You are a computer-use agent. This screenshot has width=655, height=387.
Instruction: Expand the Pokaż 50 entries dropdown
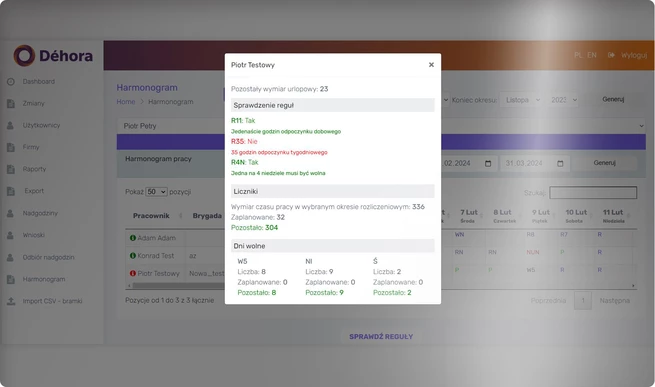click(x=156, y=192)
